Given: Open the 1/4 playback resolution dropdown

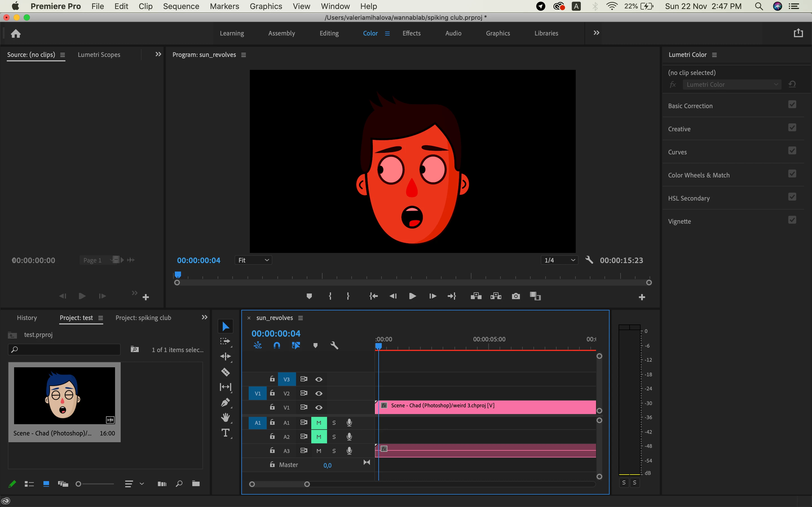Looking at the screenshot, I should pos(559,260).
